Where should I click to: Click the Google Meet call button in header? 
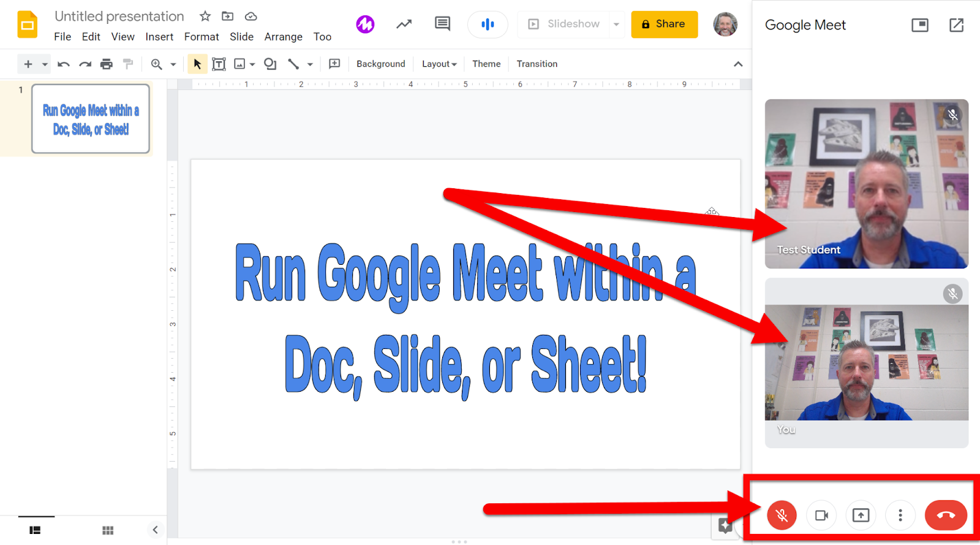[x=488, y=25]
